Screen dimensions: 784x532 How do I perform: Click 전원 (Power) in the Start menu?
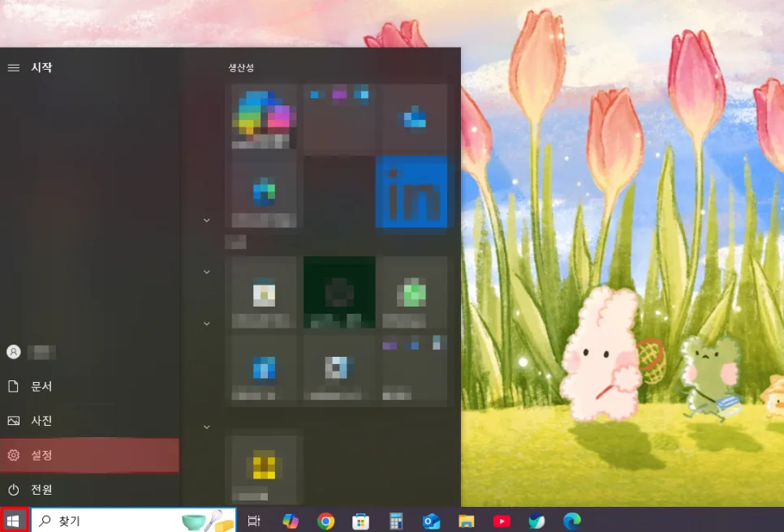[89, 490]
